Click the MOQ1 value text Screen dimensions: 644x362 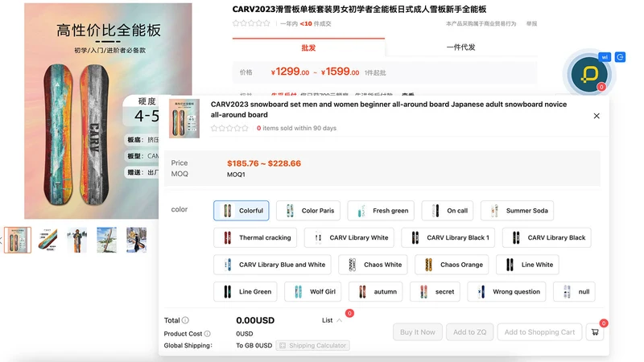pos(236,175)
